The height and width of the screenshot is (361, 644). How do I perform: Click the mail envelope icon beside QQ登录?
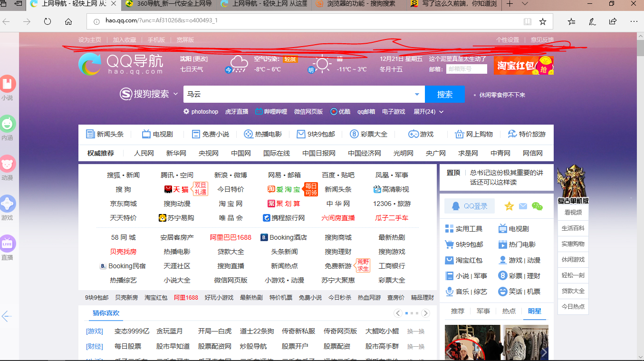(523, 206)
